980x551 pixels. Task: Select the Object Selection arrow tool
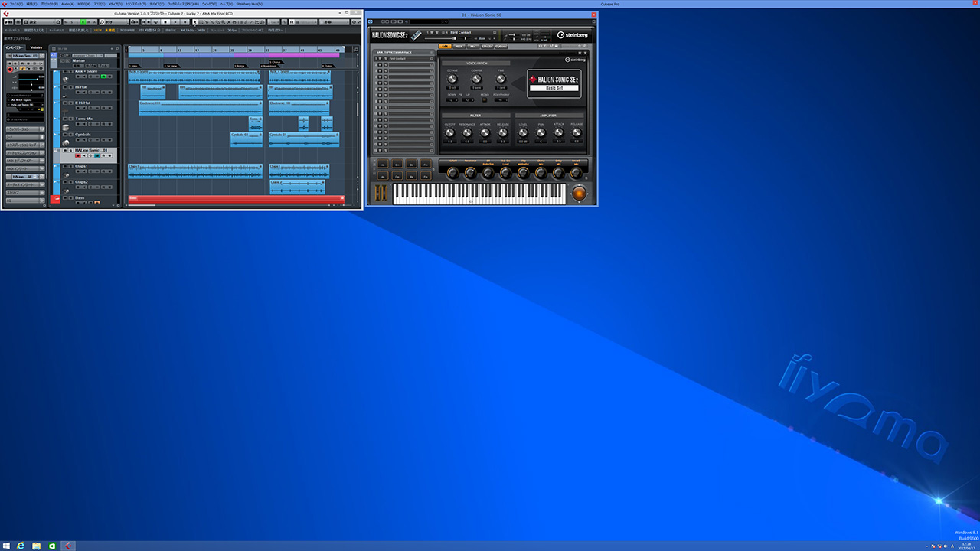tap(194, 22)
